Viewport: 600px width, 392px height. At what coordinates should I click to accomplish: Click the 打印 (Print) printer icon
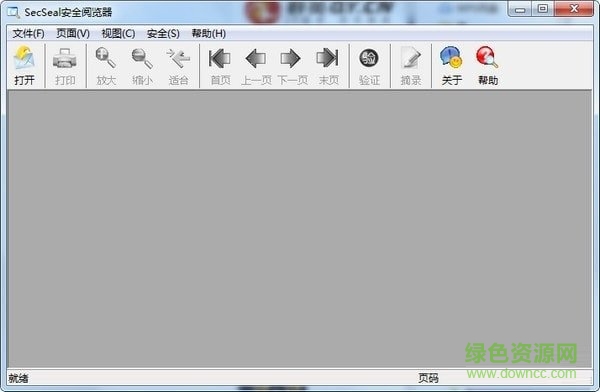click(x=65, y=59)
